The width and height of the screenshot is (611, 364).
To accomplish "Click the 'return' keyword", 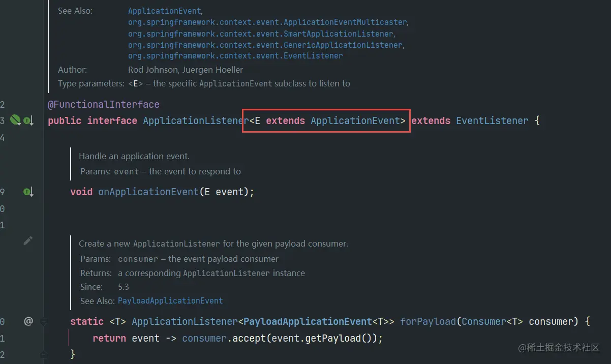I will tap(109, 339).
